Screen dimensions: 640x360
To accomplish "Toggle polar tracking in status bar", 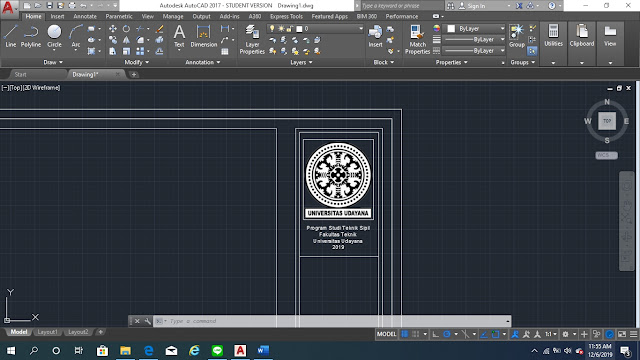I will click(x=447, y=334).
